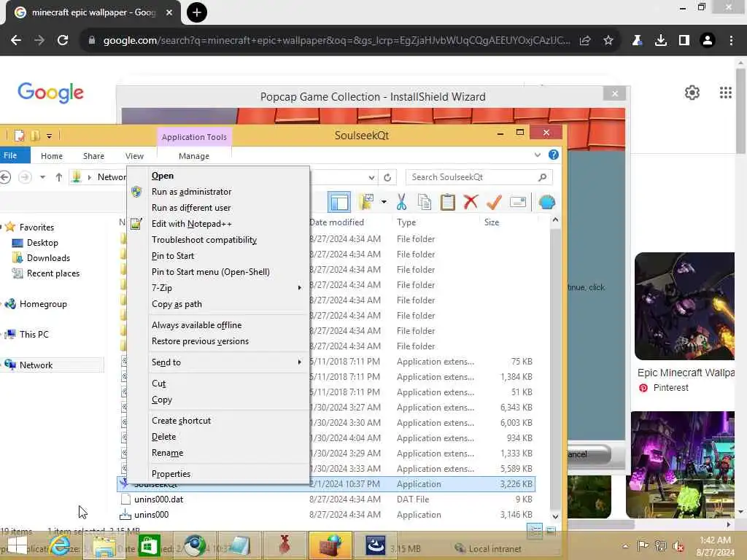
Task: Click the magnifier icon in Explorer search box
Action: pyautogui.click(x=542, y=177)
